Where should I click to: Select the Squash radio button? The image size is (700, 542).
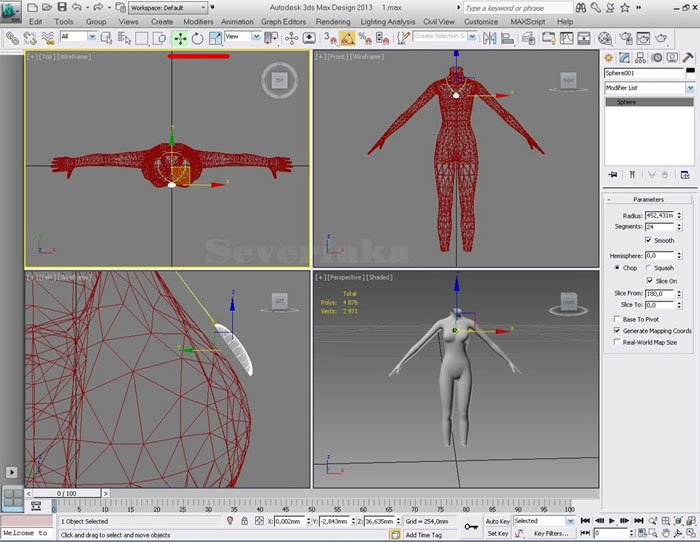click(649, 268)
